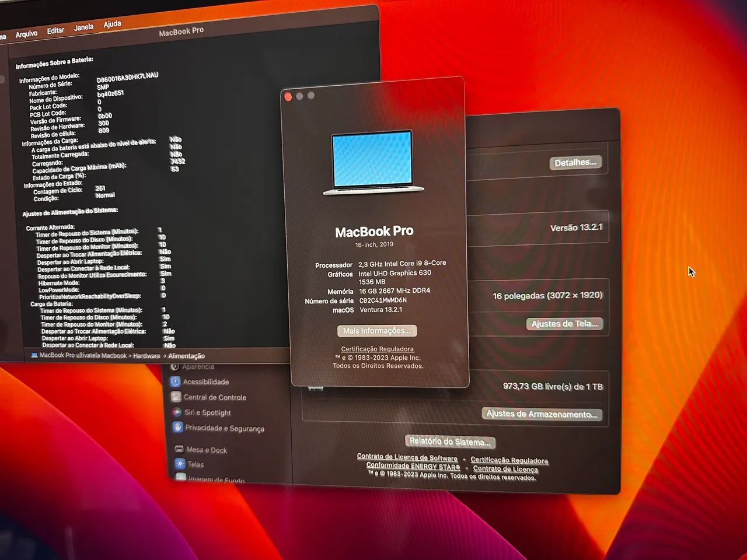Open Ajustes de Armazenamento
This screenshot has width=747, height=560.
542,414
